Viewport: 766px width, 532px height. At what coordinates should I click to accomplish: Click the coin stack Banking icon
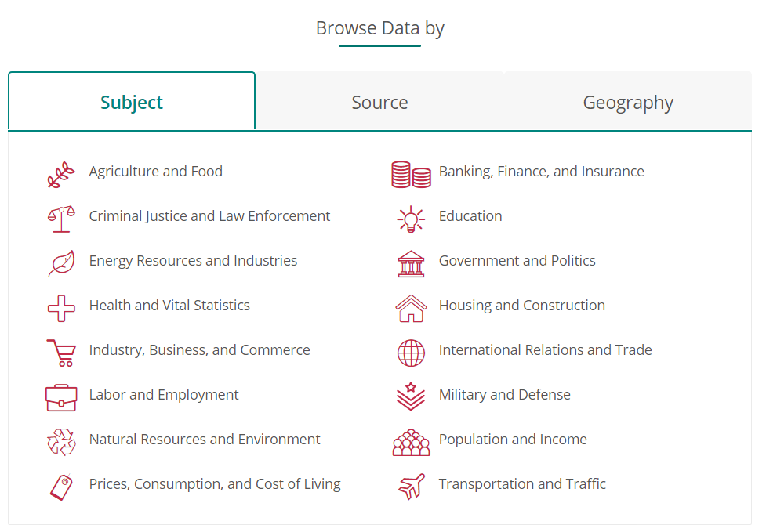[x=411, y=174]
